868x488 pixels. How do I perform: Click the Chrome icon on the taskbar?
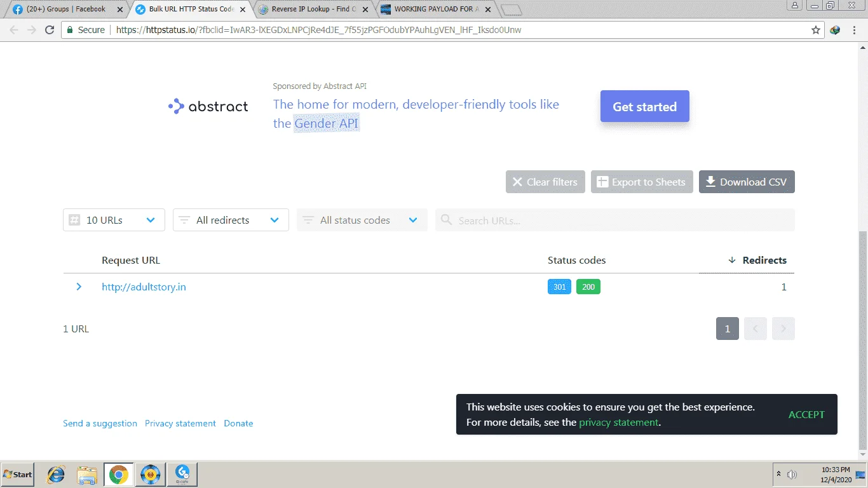118,475
